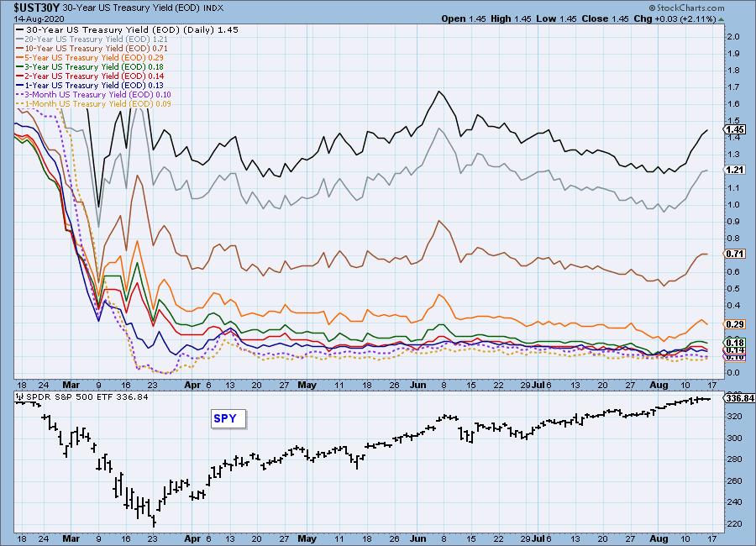Viewport: 756px width, 546px height.
Task: Click the 1.21 last-value tag on the right axis
Action: tap(734, 170)
